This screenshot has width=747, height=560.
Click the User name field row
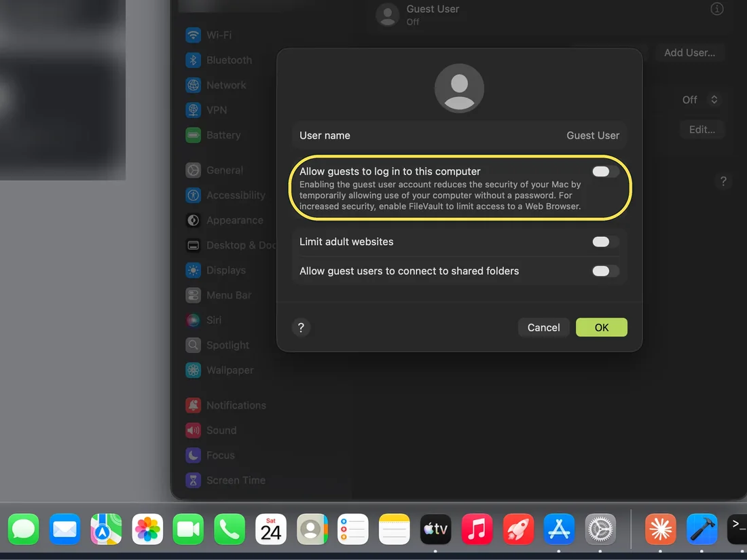click(x=459, y=135)
